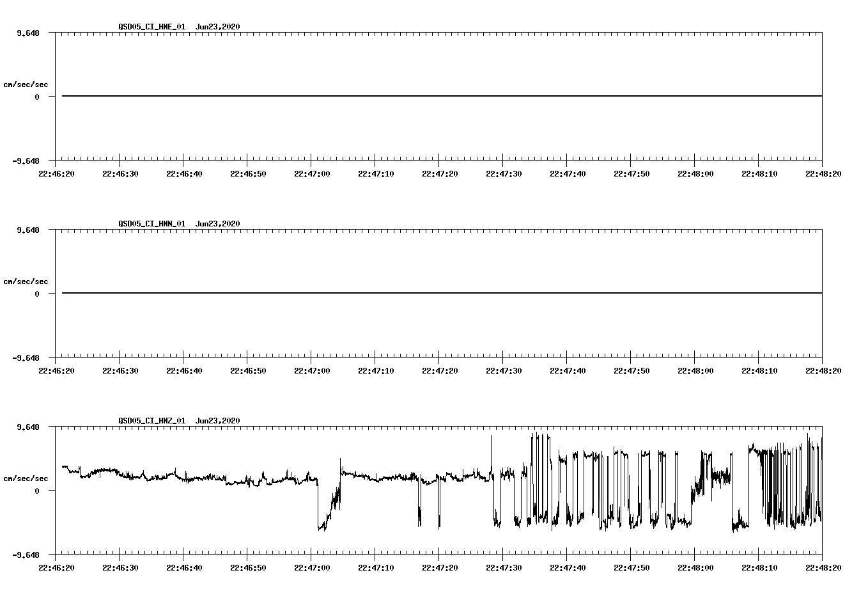Image resolution: width=868 pixels, height=591 pixels.
Task: Select 22:46:30 tick label under HNN plot
Action: tap(120, 370)
